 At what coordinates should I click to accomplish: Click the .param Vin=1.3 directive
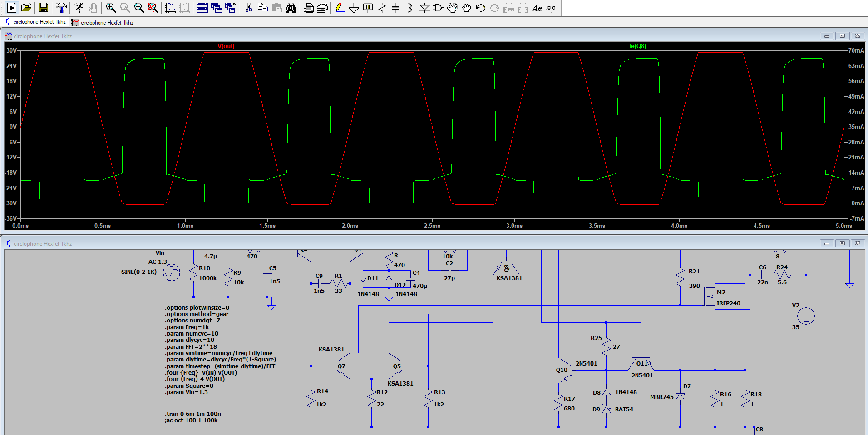coord(186,392)
